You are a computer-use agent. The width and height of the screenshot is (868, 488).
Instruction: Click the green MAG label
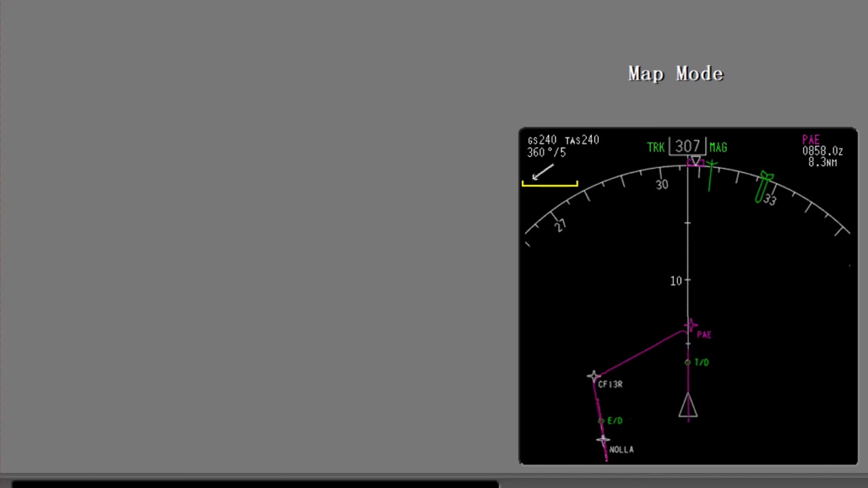718,148
